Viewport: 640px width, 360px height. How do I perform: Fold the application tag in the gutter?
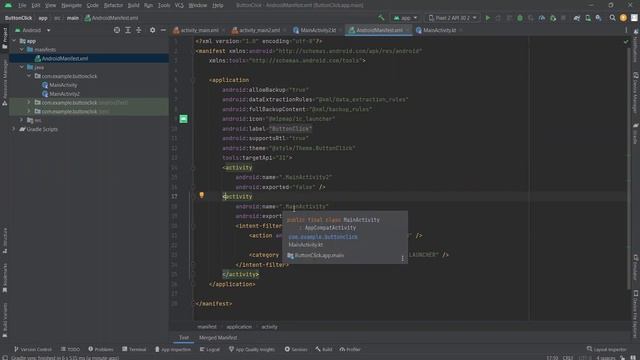[x=193, y=80]
